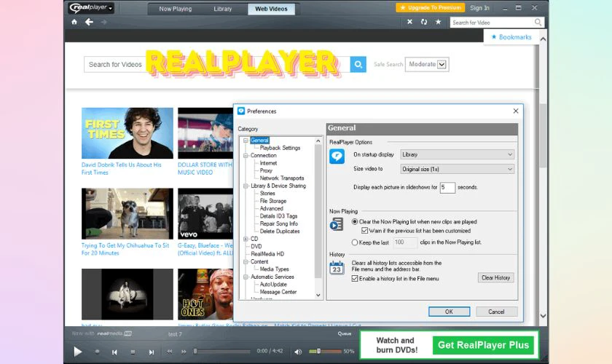Select Delete Duplicates tree item
Viewport: 612px width, 364px height.
tap(280, 231)
